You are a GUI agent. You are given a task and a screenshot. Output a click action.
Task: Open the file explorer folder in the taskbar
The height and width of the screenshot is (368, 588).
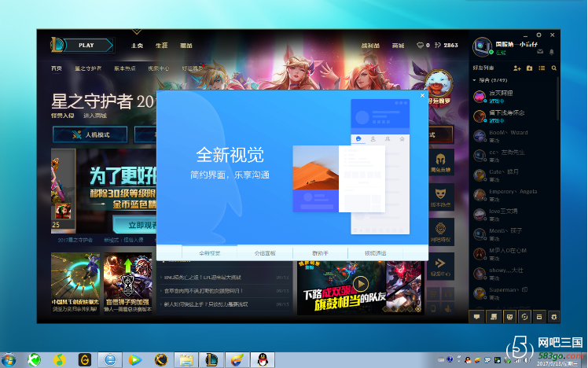[186, 360]
